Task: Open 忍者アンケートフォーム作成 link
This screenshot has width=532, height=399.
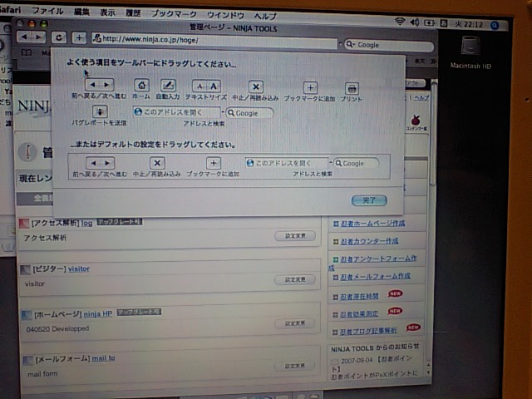Action: [378, 259]
